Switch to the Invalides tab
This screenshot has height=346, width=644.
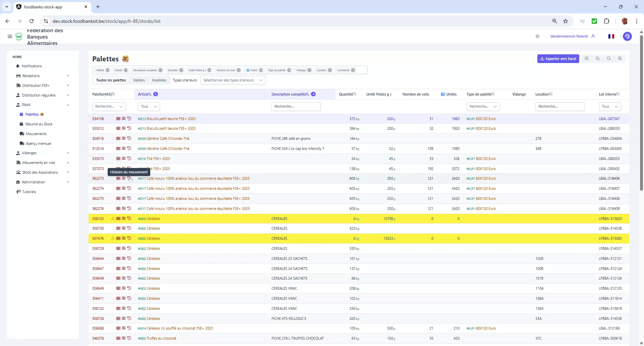[x=159, y=80]
